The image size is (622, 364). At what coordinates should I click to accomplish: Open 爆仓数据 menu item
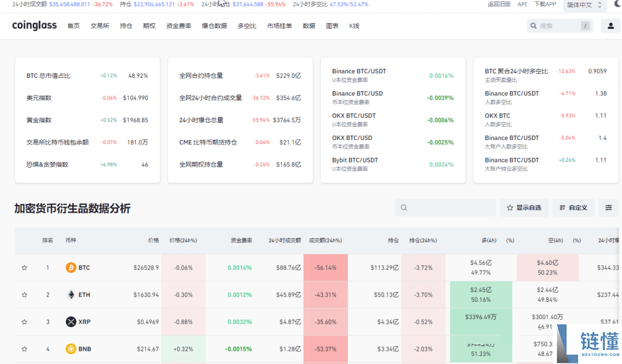pos(214,26)
